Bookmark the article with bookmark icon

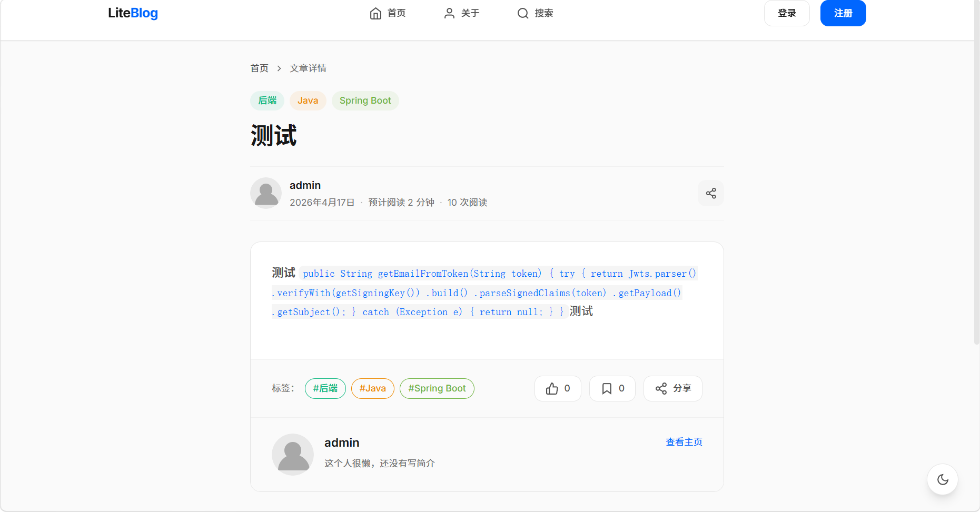click(607, 388)
